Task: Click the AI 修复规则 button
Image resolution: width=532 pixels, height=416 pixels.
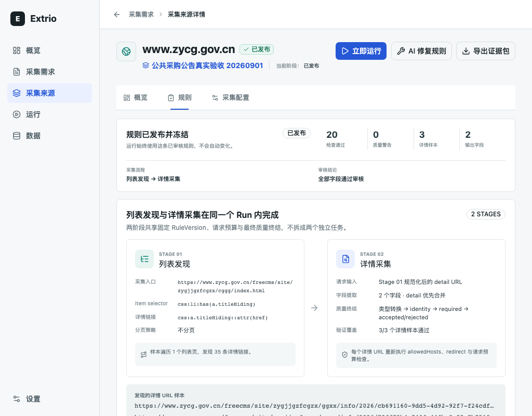Action: click(x=421, y=51)
